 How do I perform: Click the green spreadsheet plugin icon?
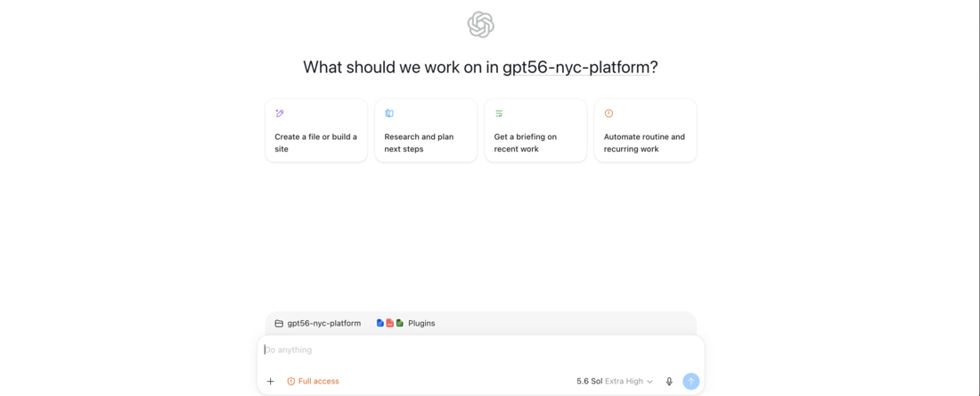399,324
